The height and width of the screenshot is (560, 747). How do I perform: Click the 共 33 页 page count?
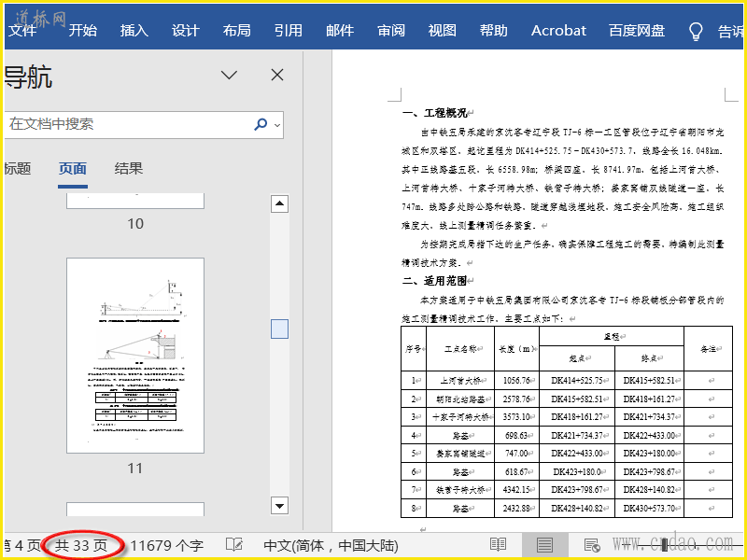(81, 545)
